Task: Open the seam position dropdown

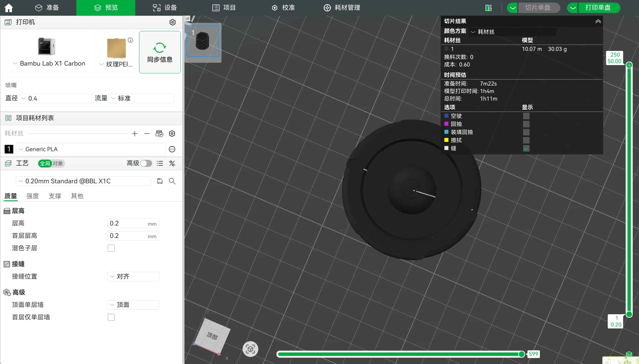Action: pos(133,276)
